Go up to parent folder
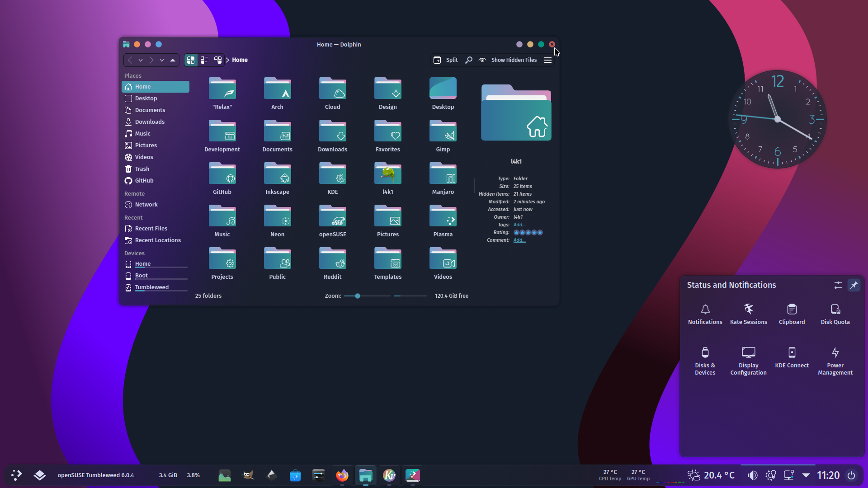The width and height of the screenshot is (868, 488). point(173,60)
